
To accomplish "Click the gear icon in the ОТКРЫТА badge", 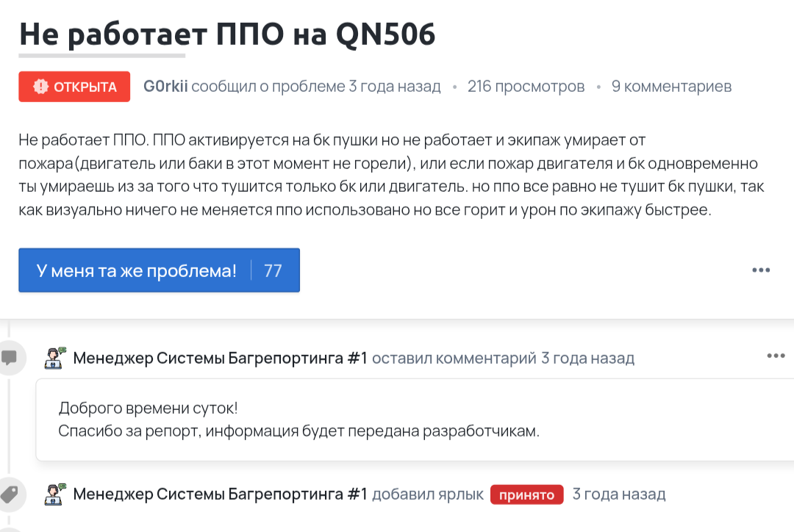I will coord(40,87).
